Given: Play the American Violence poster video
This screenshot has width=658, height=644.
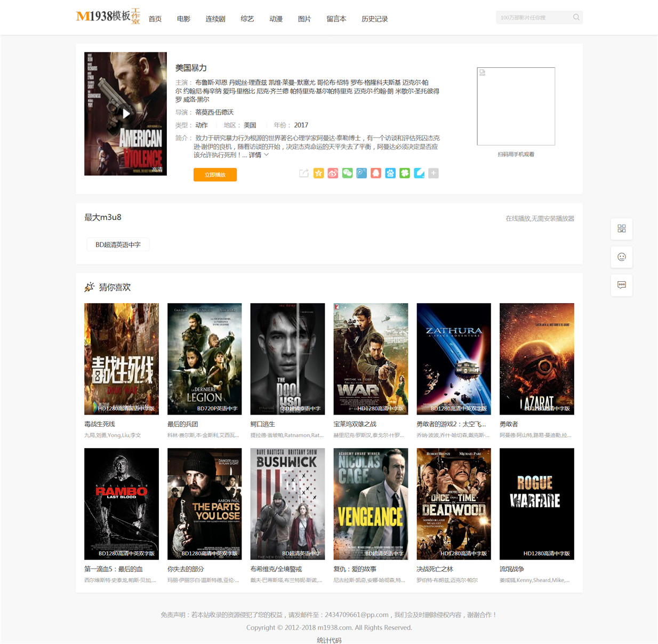Looking at the screenshot, I should (126, 114).
